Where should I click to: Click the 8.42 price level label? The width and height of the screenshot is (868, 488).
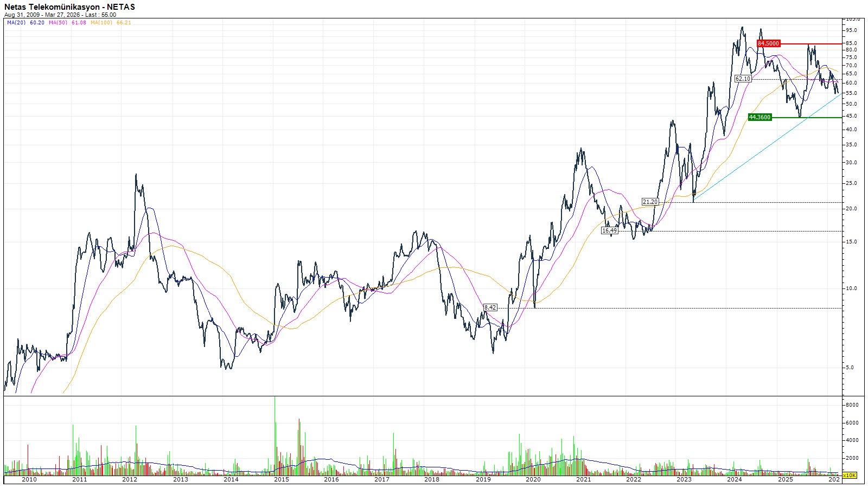tap(490, 307)
